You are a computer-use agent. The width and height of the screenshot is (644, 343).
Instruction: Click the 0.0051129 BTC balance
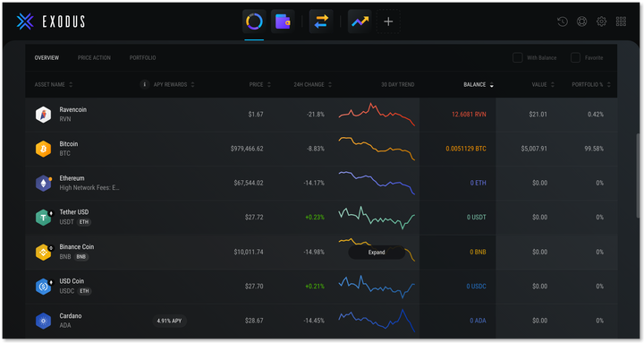coord(466,149)
